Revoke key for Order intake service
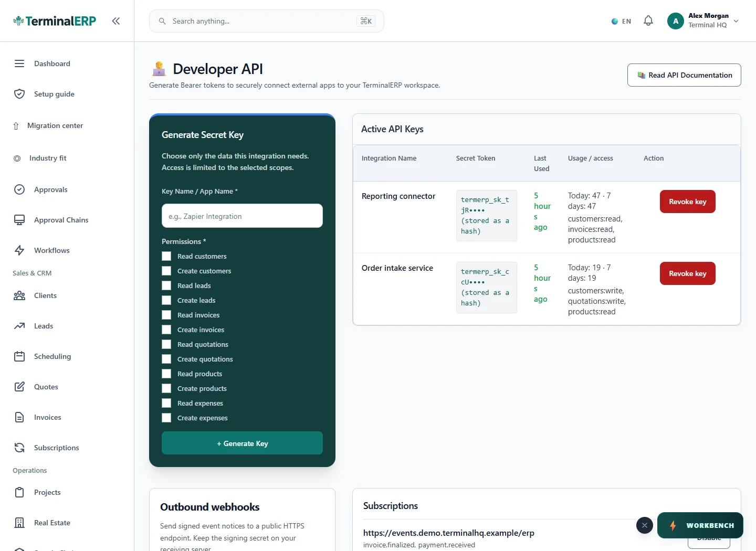The height and width of the screenshot is (551, 756). tap(687, 273)
